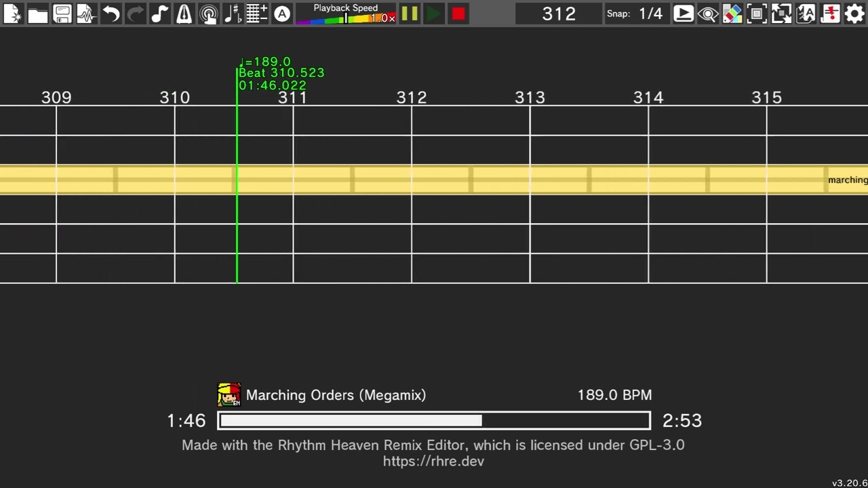Toggle the eye view icon

click(x=707, y=14)
